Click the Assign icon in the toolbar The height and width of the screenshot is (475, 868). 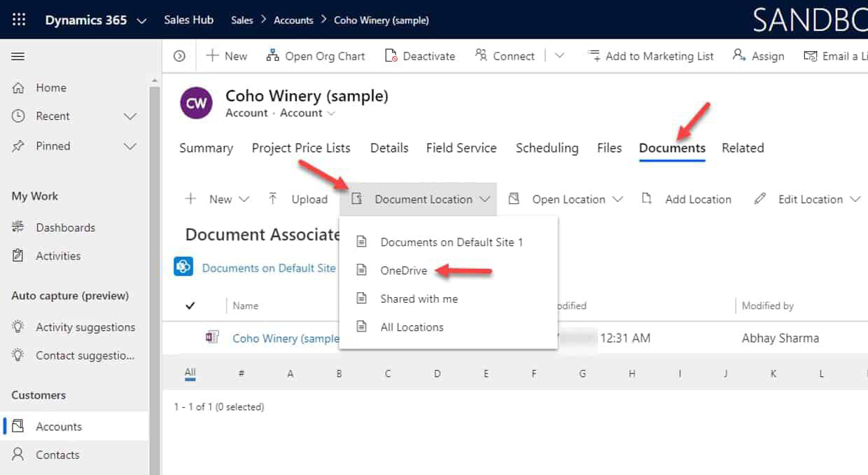point(738,55)
